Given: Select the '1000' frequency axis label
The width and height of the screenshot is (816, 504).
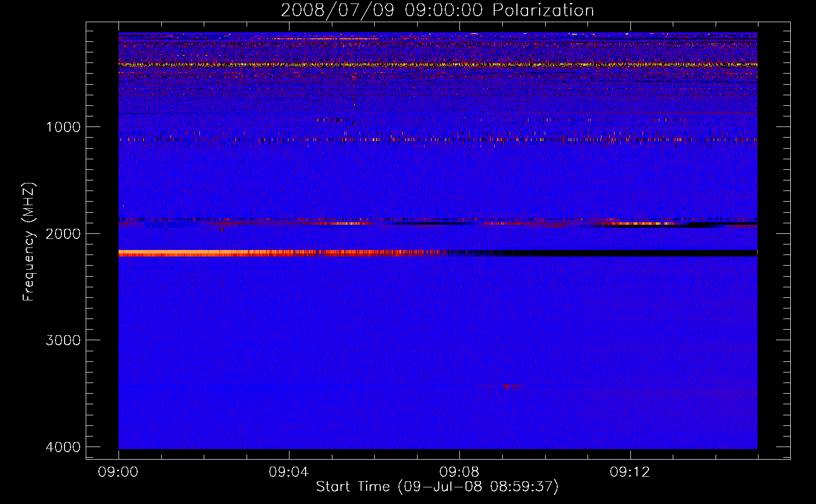Looking at the screenshot, I should point(63,127).
